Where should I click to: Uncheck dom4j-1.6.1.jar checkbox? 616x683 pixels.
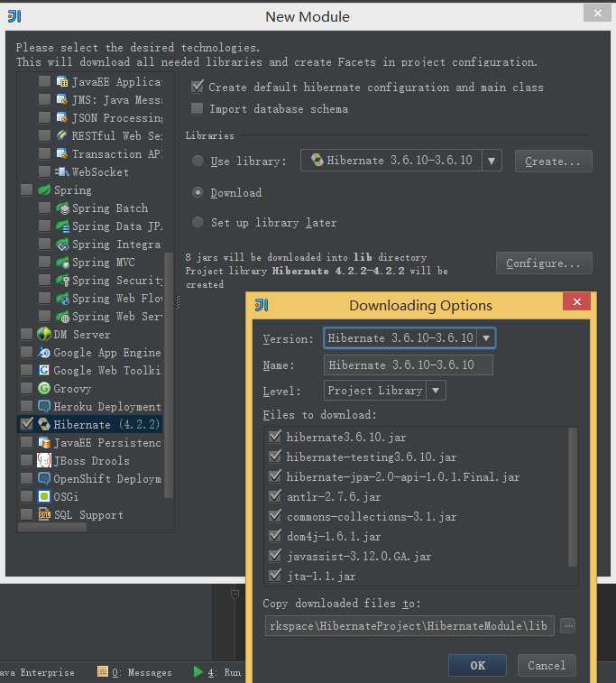tap(275, 535)
